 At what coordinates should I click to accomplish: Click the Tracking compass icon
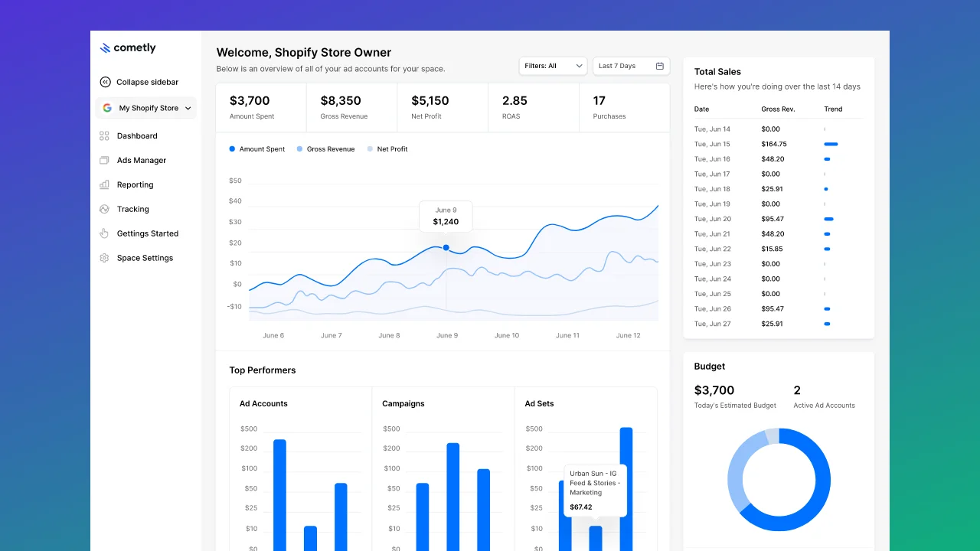tap(104, 209)
